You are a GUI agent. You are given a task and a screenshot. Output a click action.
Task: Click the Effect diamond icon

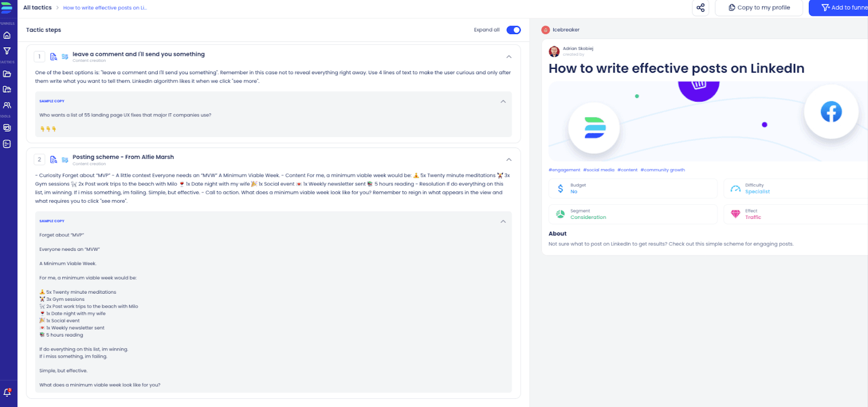[x=736, y=214]
